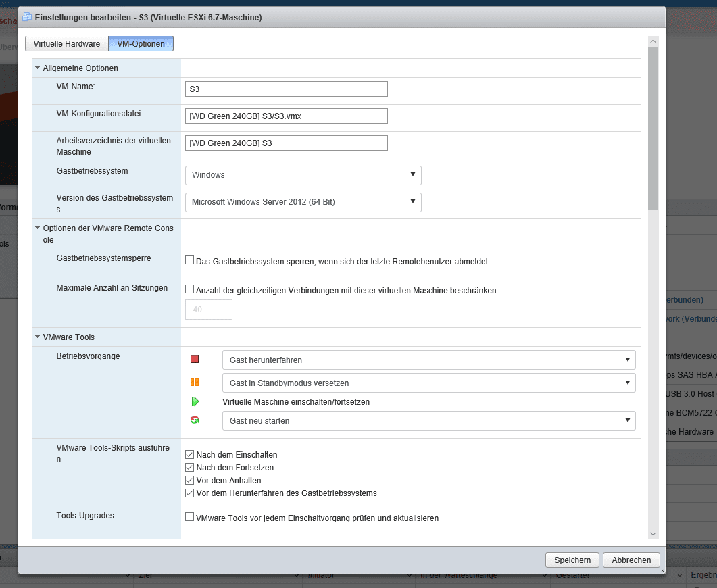
Task: Open Microsoft Windows Server 2012 version dropdown
Action: coord(303,202)
